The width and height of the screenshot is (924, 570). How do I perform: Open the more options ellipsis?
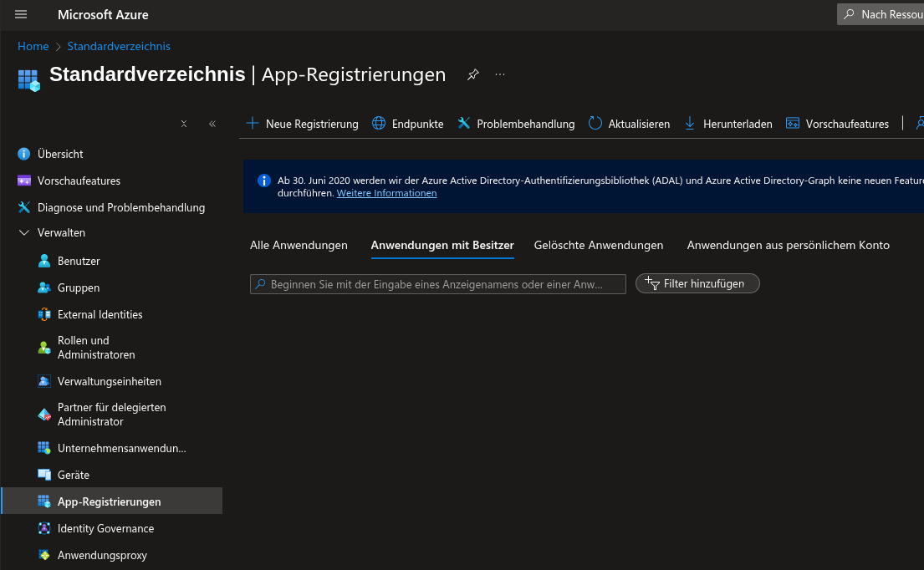pyautogui.click(x=500, y=74)
